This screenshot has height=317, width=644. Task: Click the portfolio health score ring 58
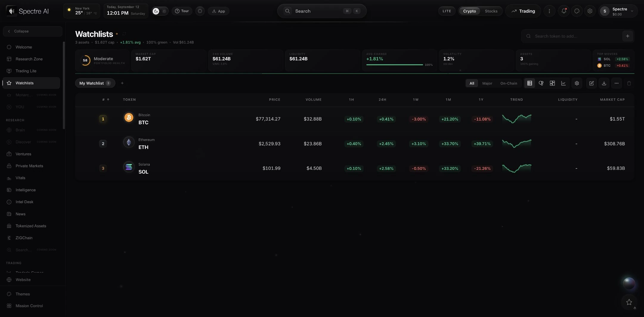85,60
